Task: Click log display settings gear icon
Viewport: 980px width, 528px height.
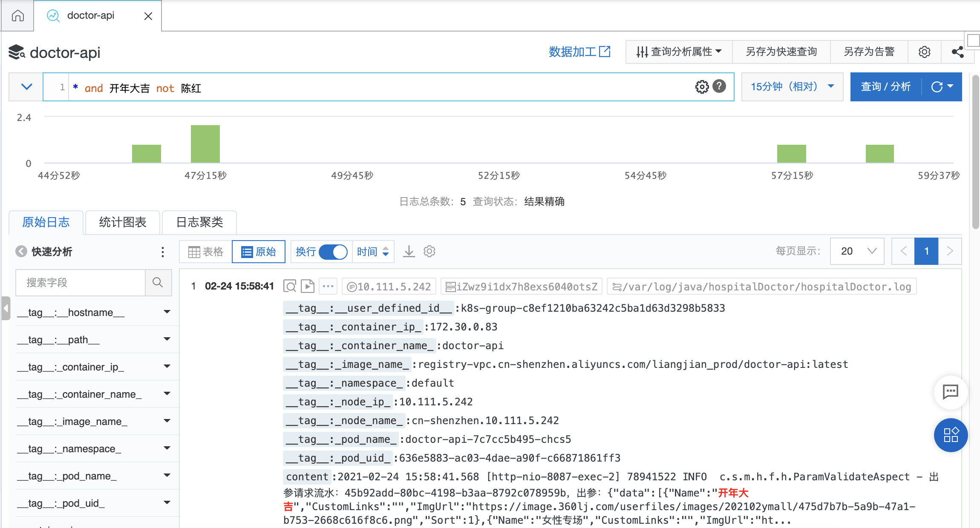Action: [429, 251]
